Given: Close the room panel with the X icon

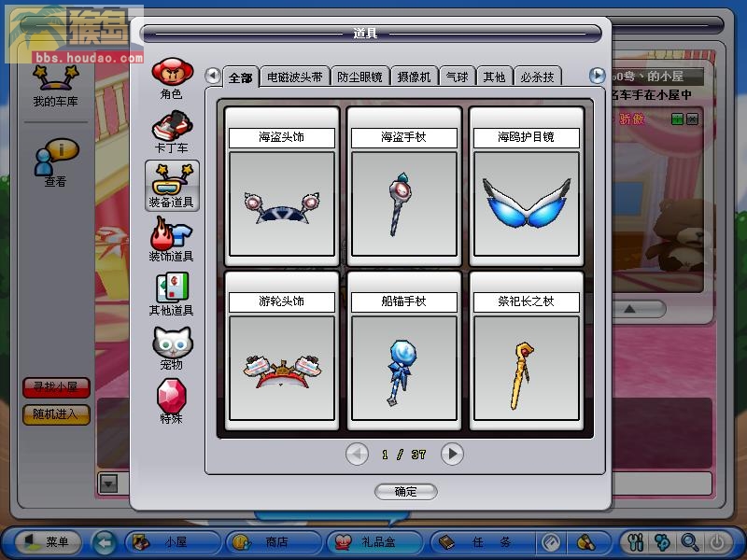Looking at the screenshot, I should [692, 119].
